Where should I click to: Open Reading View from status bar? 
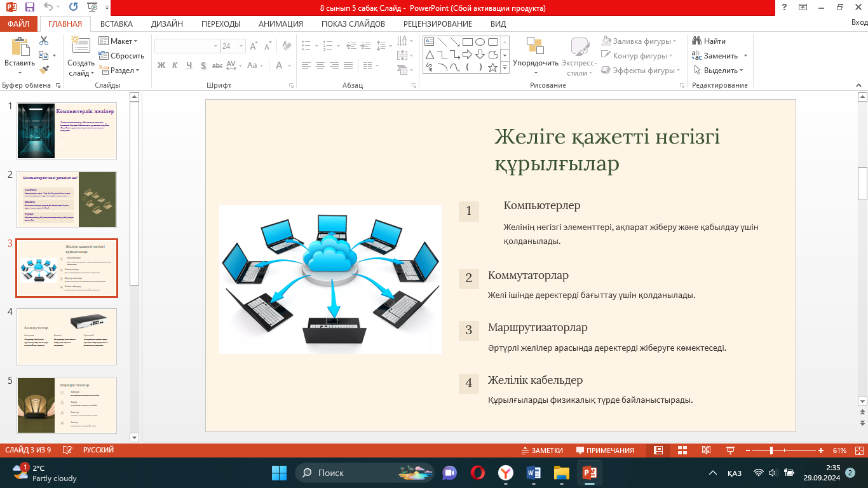coord(706,451)
